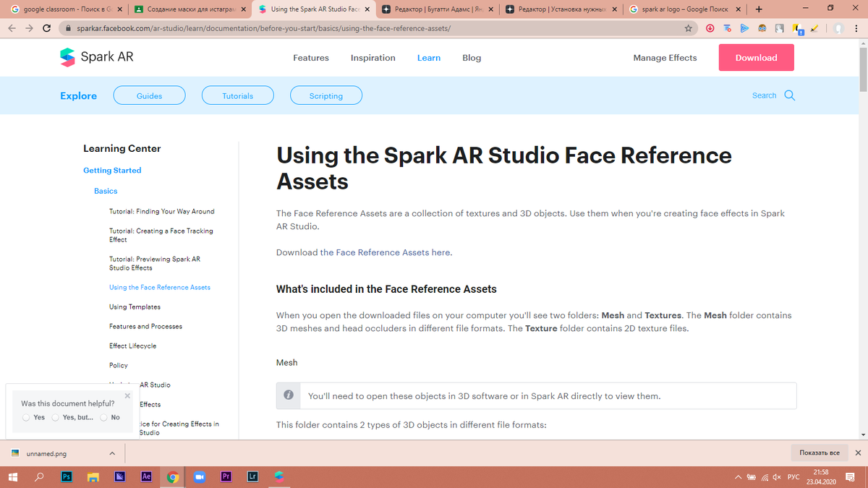Screen dimensions: 868x488
Task: Click the Spark AR logo
Action: [x=97, y=57]
